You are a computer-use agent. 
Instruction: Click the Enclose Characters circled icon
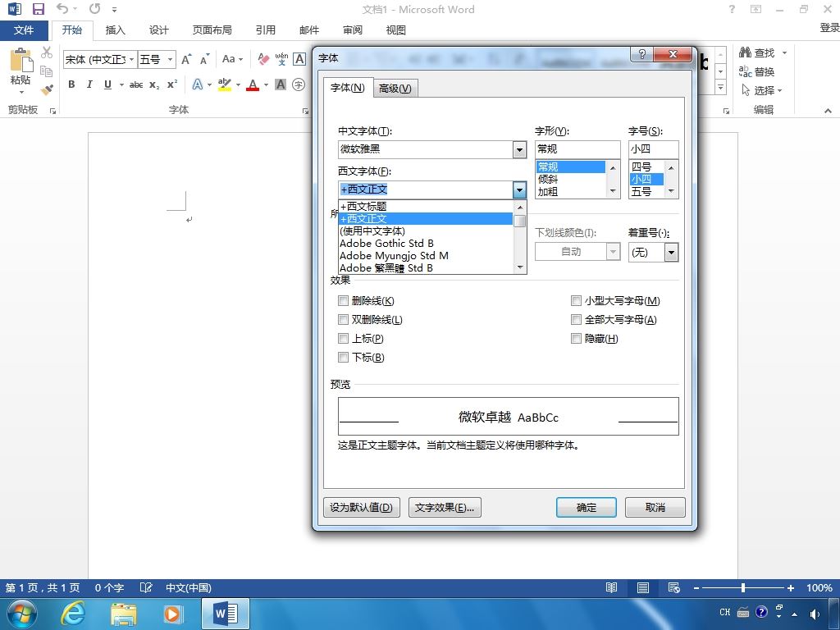point(299,84)
